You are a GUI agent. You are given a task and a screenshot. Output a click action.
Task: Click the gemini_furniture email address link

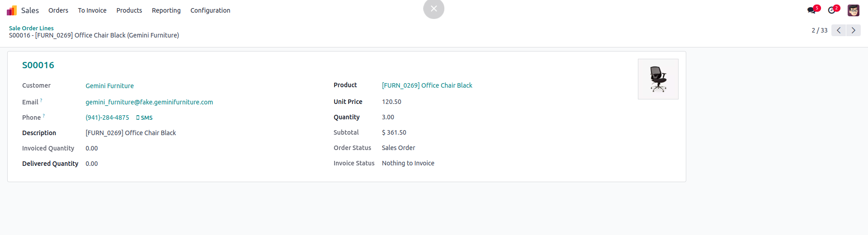coord(149,102)
